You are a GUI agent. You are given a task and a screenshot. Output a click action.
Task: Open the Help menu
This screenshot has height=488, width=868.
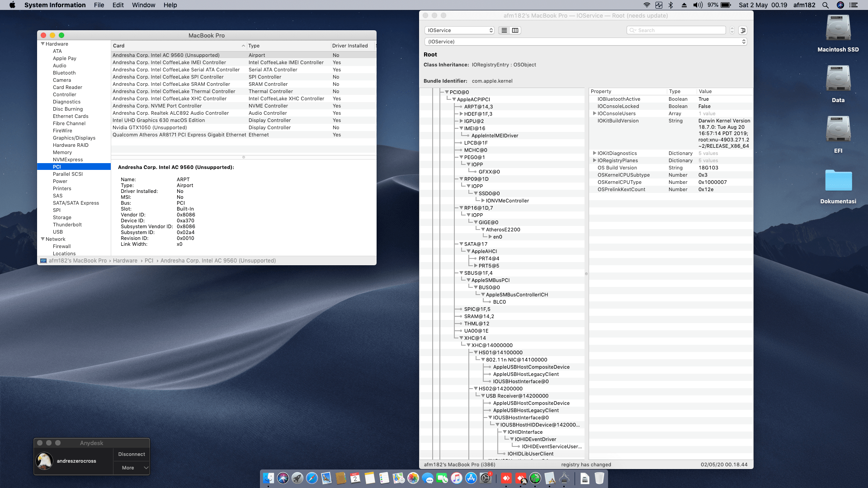click(x=170, y=5)
